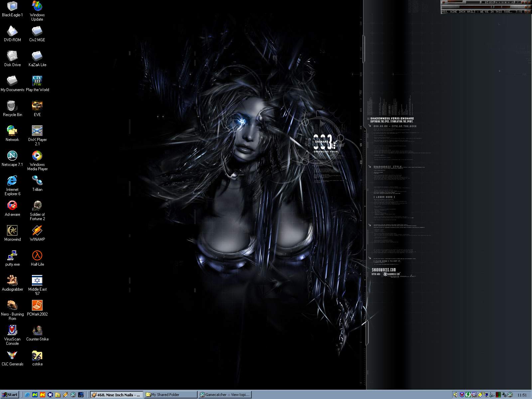Open the XG Soft tray icon
The width and height of the screenshot is (532, 399).
(x=474, y=395)
